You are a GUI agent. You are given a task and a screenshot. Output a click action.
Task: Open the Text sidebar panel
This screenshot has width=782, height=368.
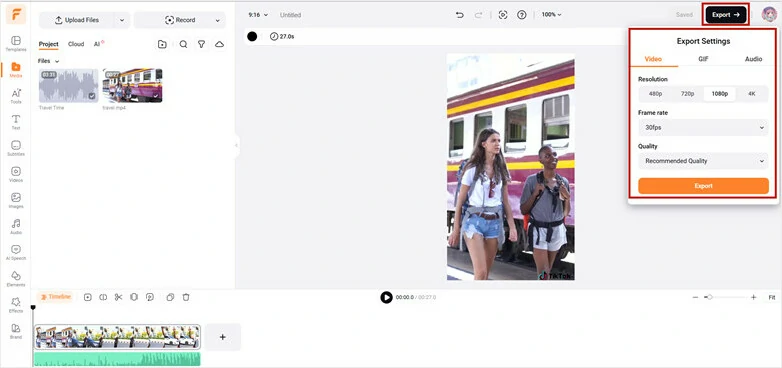tap(15, 122)
